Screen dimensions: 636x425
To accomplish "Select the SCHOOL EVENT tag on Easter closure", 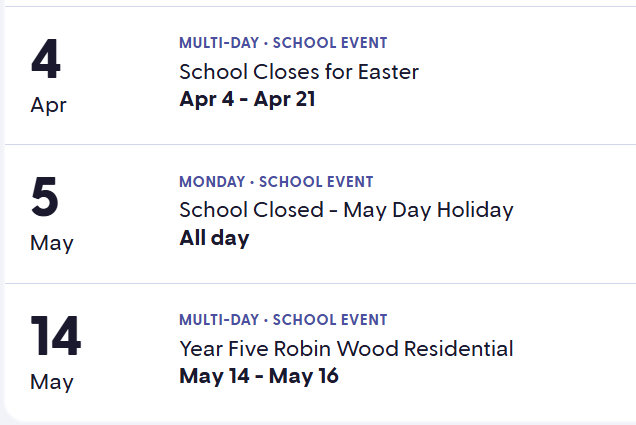I will coord(330,43).
